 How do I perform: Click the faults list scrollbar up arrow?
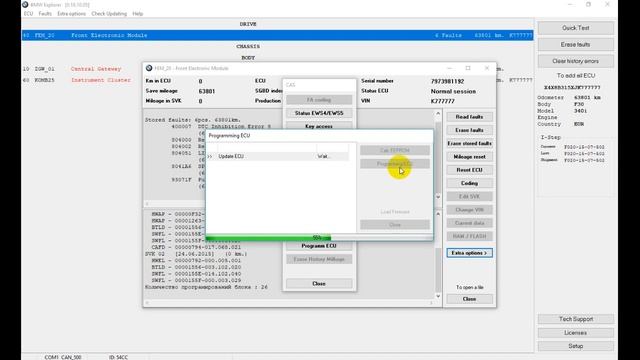(438, 113)
